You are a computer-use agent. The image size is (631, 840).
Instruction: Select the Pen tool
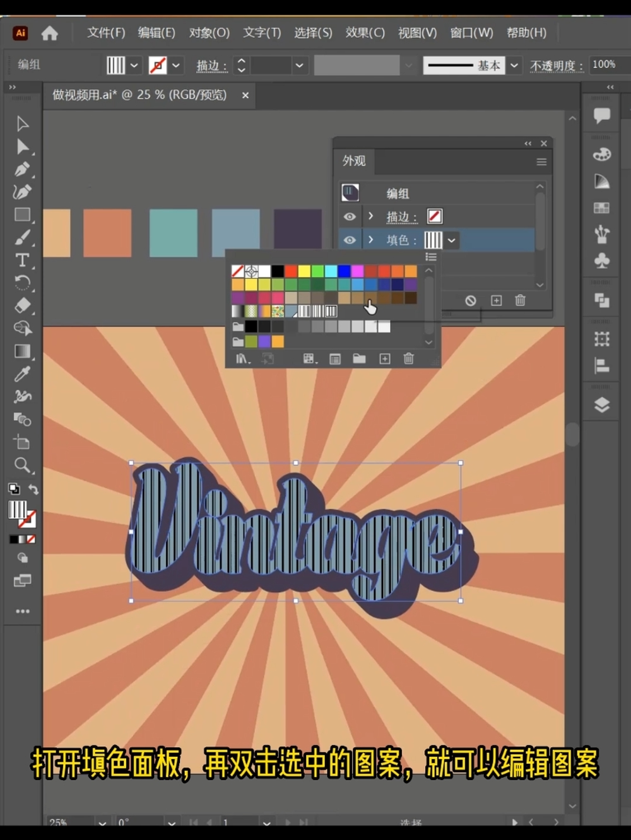pos(22,169)
